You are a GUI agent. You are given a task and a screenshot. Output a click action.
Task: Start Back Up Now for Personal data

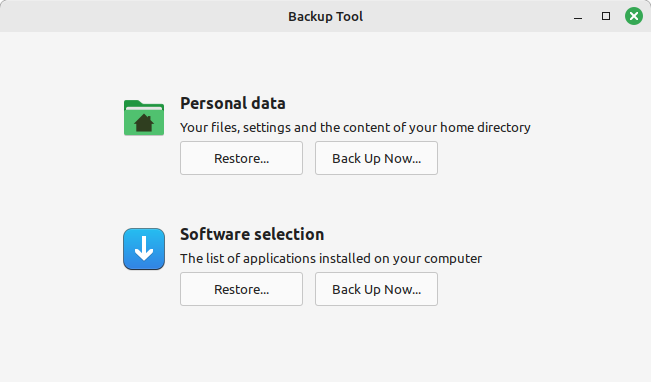coord(376,158)
